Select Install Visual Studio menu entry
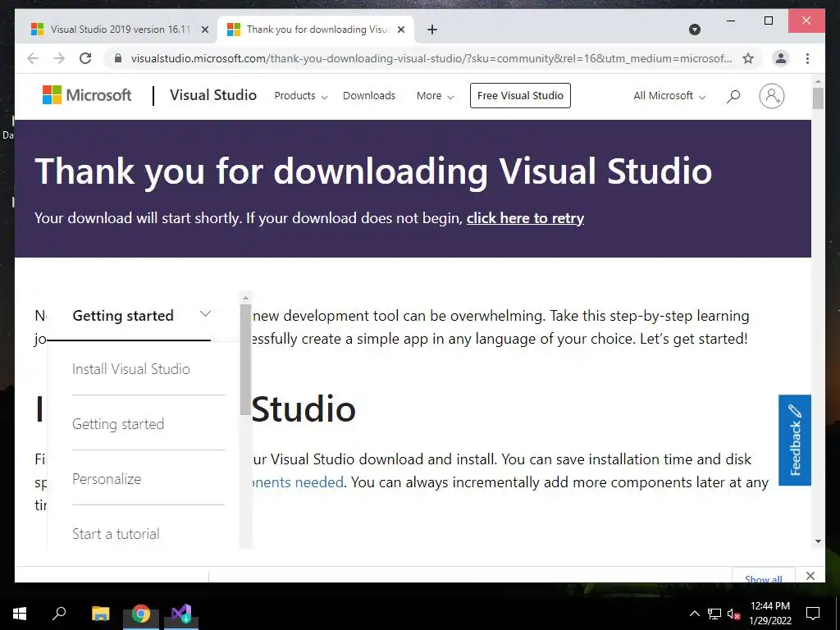The width and height of the screenshot is (840, 630). click(x=131, y=369)
